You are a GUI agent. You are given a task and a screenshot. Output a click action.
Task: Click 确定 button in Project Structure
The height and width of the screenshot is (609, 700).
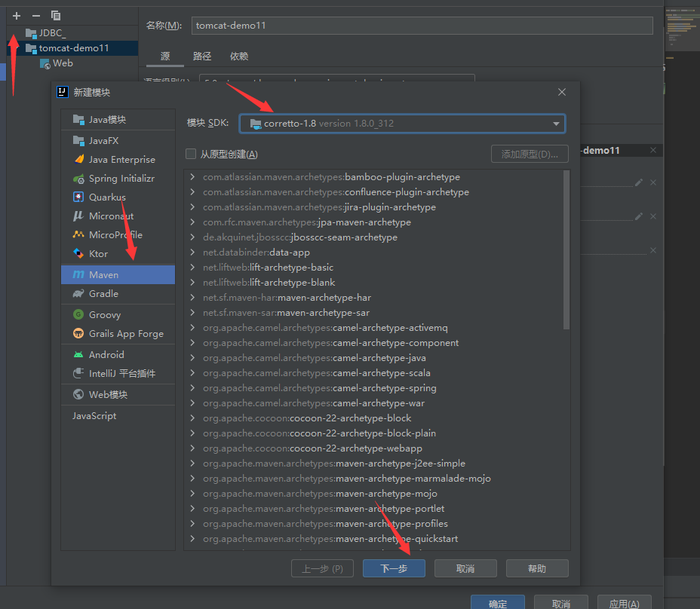pyautogui.click(x=498, y=603)
